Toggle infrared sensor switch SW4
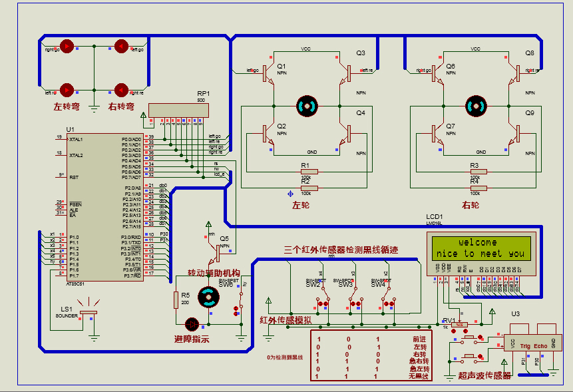 [389, 295]
